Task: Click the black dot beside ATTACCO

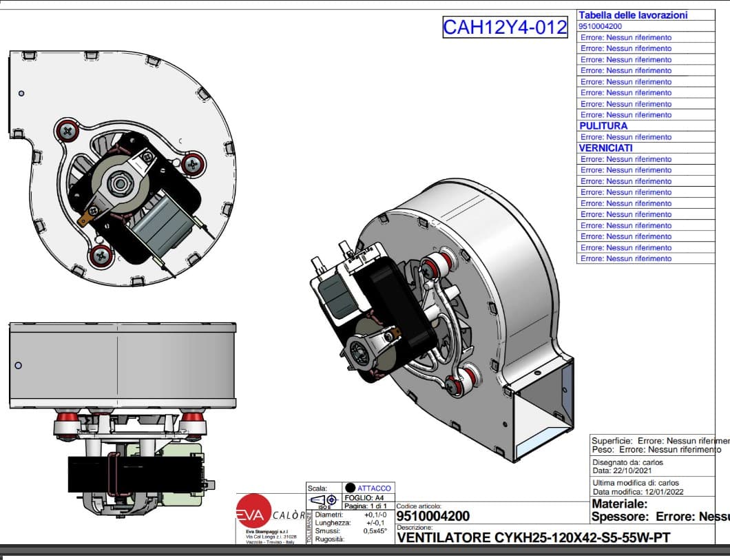Action: click(350, 488)
